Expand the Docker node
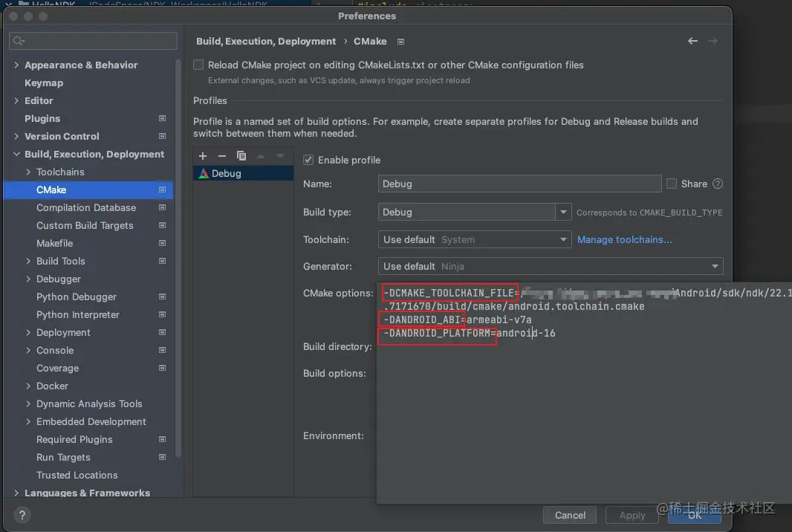Viewport: 792px width, 532px height. 28,386
